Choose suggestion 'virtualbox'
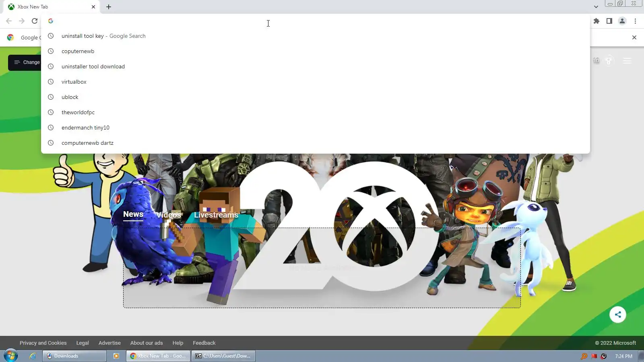The width and height of the screenshot is (644, 362). 316,82
